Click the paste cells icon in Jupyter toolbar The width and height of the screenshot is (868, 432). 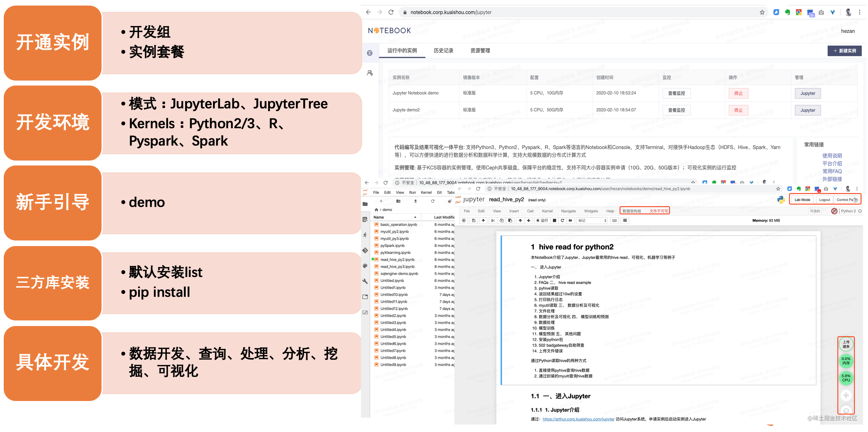pos(510,221)
